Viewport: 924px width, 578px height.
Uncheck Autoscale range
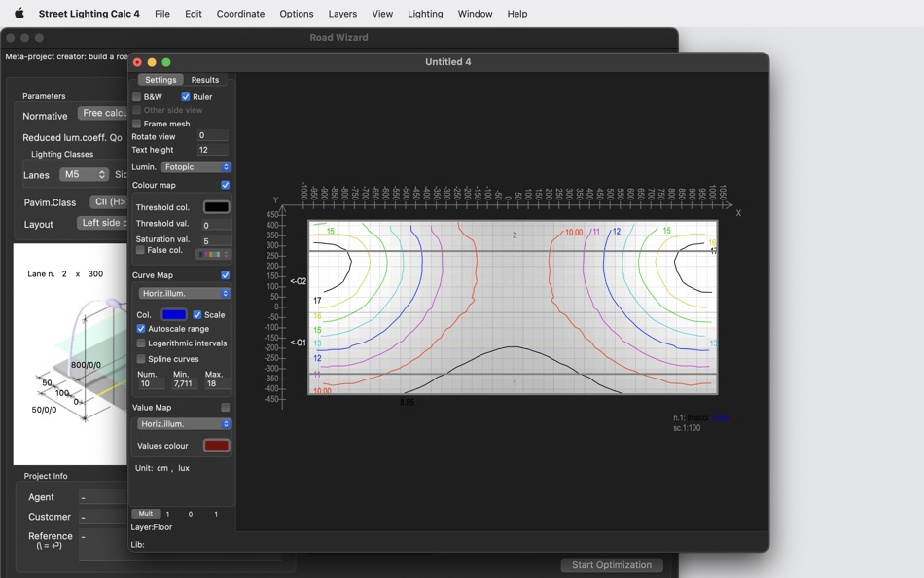(141, 329)
